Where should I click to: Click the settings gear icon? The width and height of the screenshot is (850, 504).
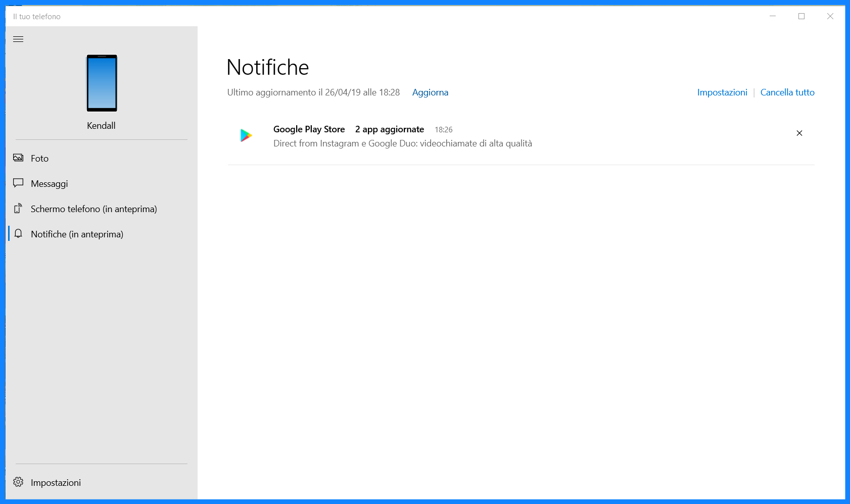click(x=18, y=482)
